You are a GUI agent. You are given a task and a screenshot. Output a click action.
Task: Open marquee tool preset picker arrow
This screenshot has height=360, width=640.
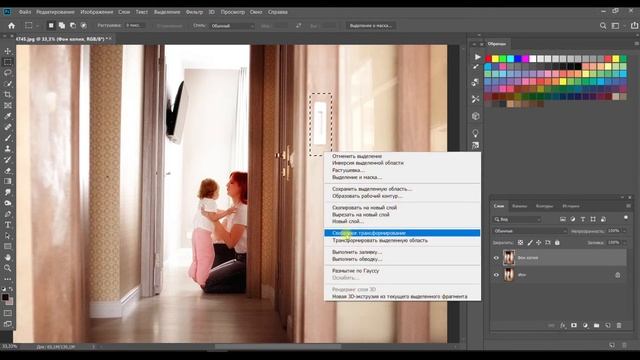point(37,26)
